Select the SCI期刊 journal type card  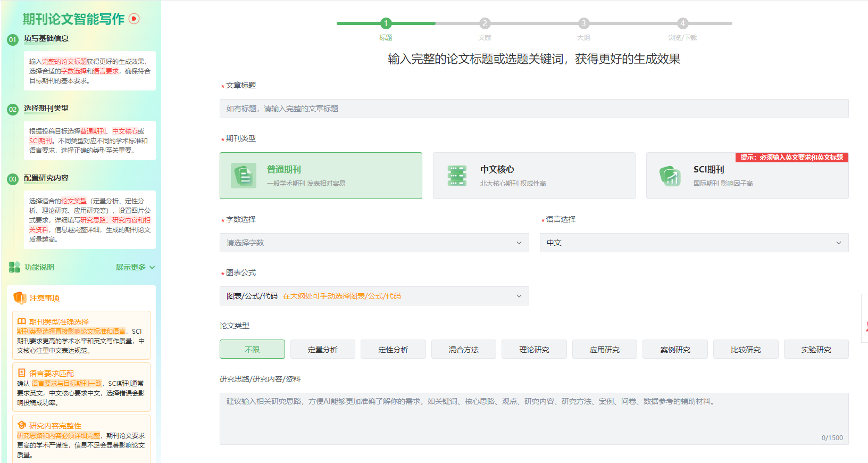(747, 176)
